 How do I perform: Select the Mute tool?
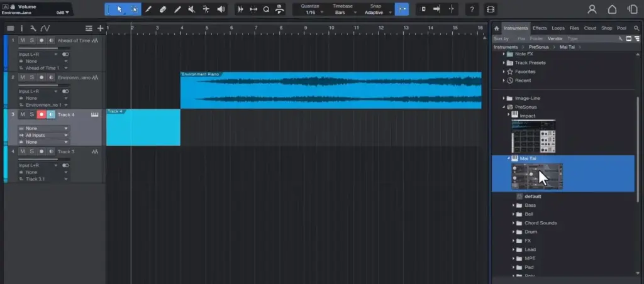[192, 9]
